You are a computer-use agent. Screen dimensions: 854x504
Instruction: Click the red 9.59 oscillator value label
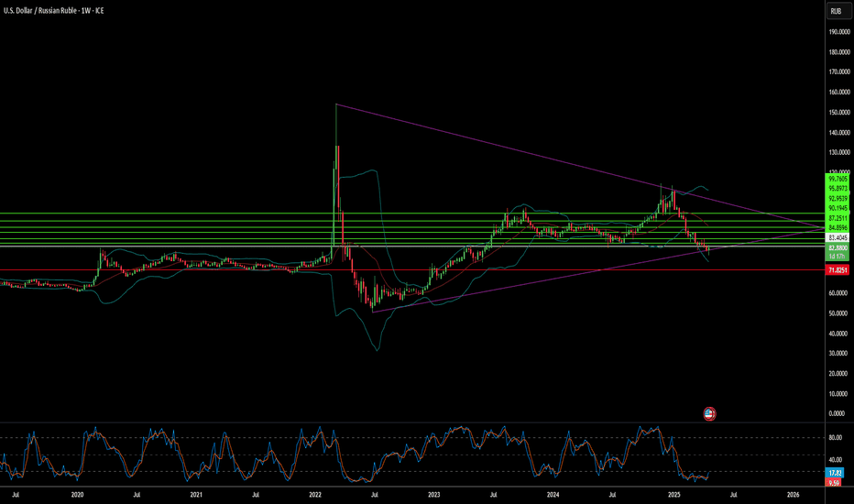tap(834, 483)
